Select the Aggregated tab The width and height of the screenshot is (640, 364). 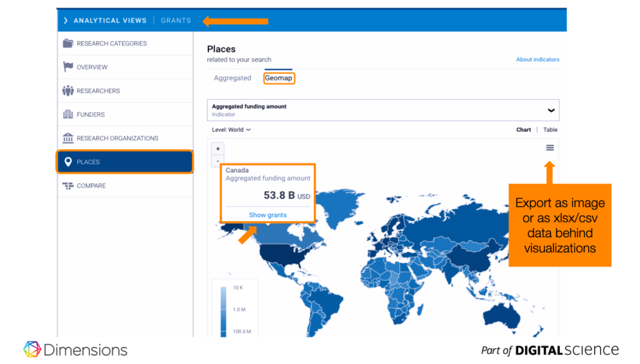pos(232,78)
